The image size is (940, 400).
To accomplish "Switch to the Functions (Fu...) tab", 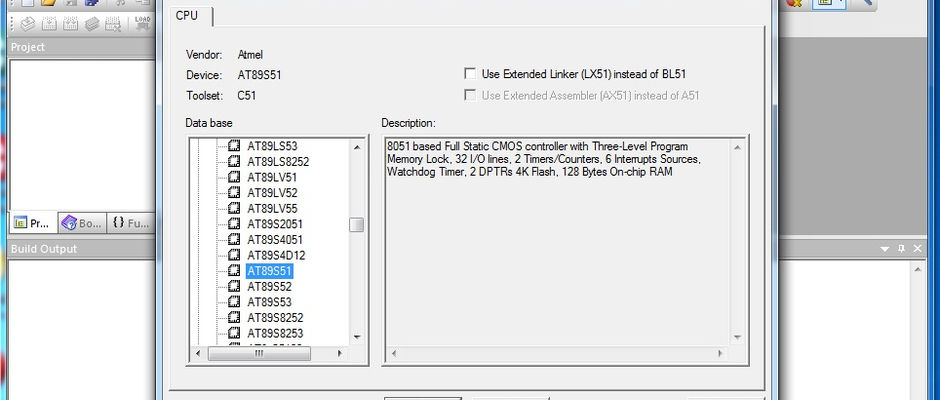I will [x=130, y=223].
